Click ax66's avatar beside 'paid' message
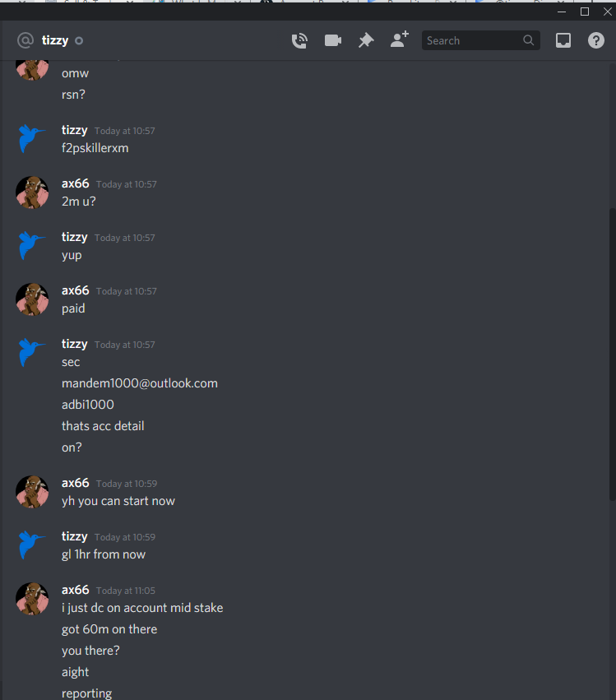The width and height of the screenshot is (616, 700). (x=32, y=299)
